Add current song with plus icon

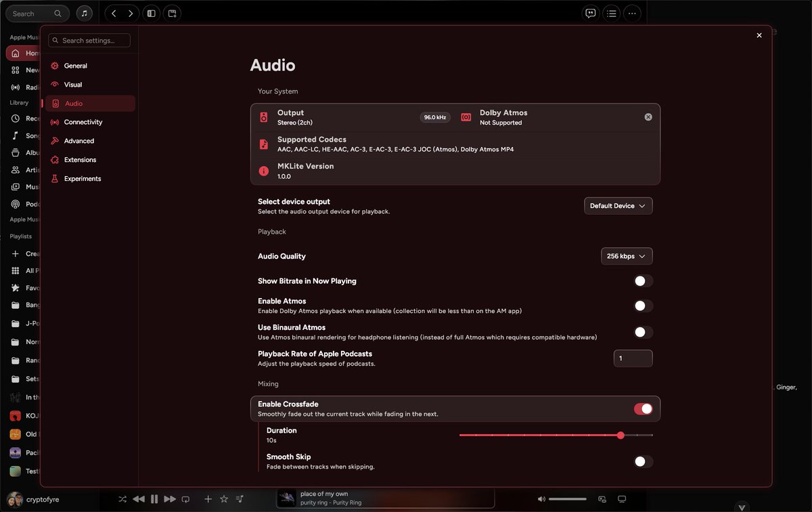[208, 499]
